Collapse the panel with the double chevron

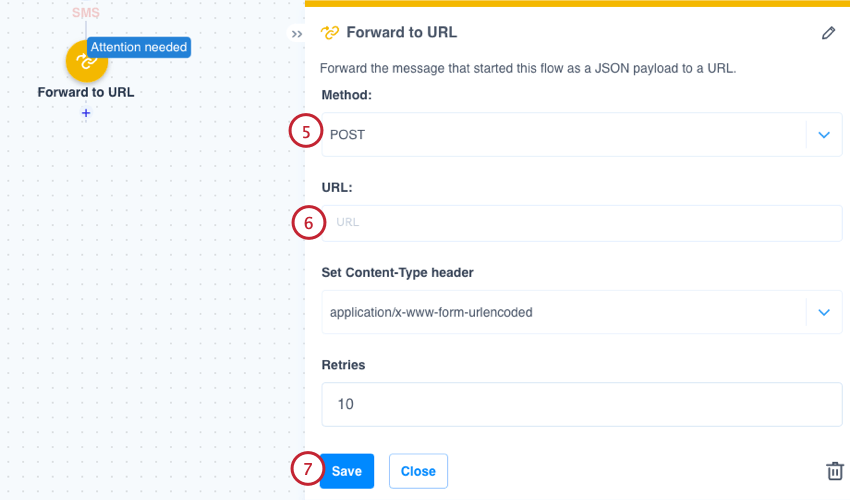click(297, 34)
